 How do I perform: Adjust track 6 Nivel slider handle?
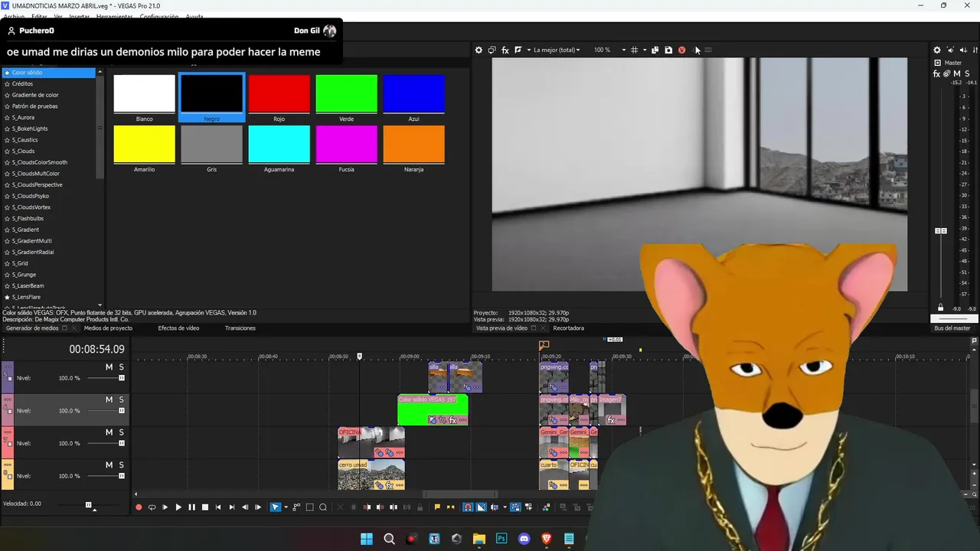[x=121, y=411]
